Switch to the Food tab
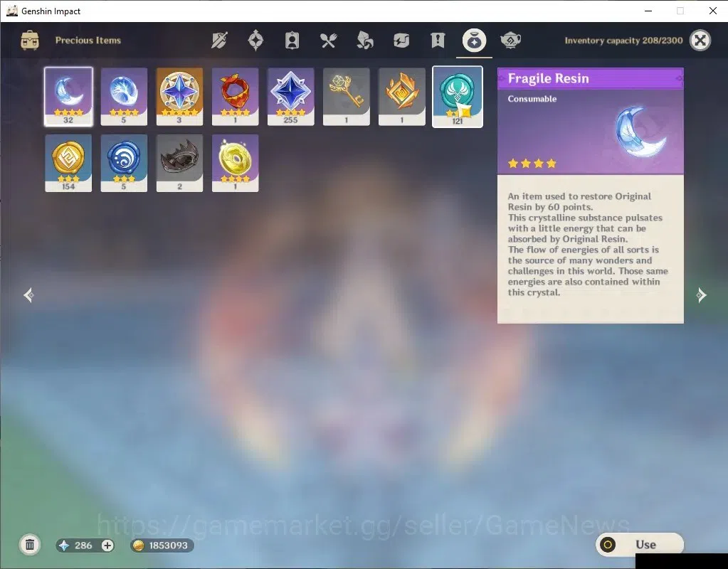728x569 pixels. (x=328, y=41)
